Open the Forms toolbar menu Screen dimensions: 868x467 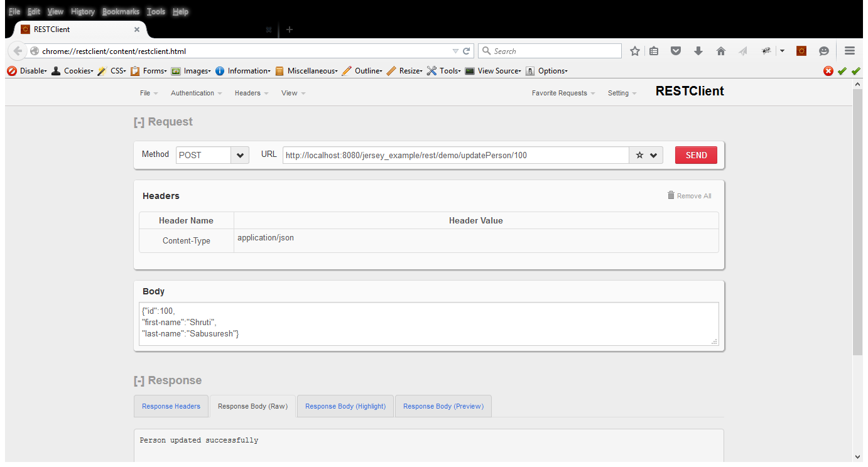[149, 71]
